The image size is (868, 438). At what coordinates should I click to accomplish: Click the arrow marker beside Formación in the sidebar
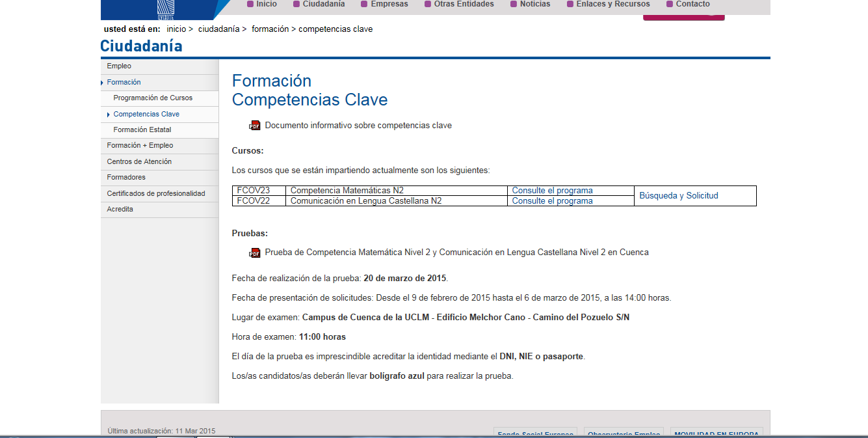click(x=102, y=83)
